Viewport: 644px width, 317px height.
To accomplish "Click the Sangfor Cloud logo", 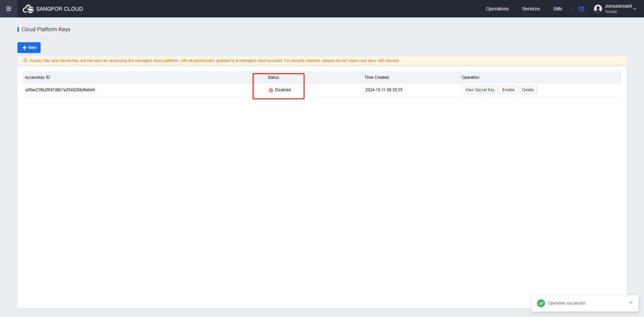I will pyautogui.click(x=53, y=9).
